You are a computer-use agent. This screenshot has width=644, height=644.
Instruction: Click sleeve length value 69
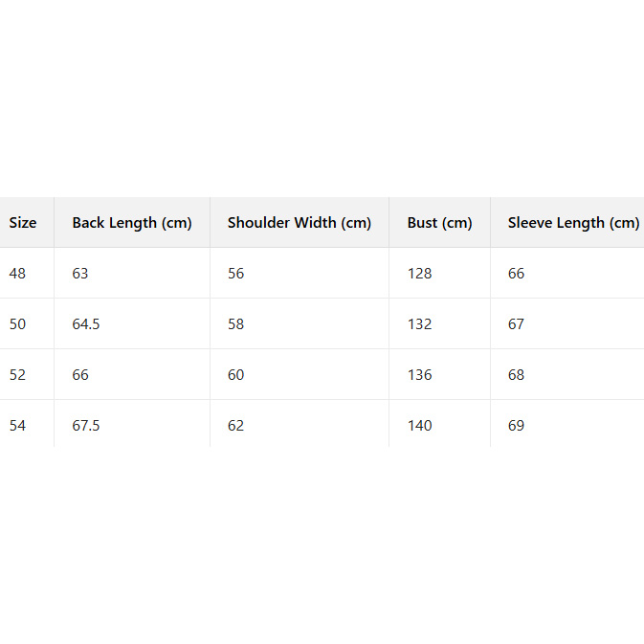coord(517,426)
